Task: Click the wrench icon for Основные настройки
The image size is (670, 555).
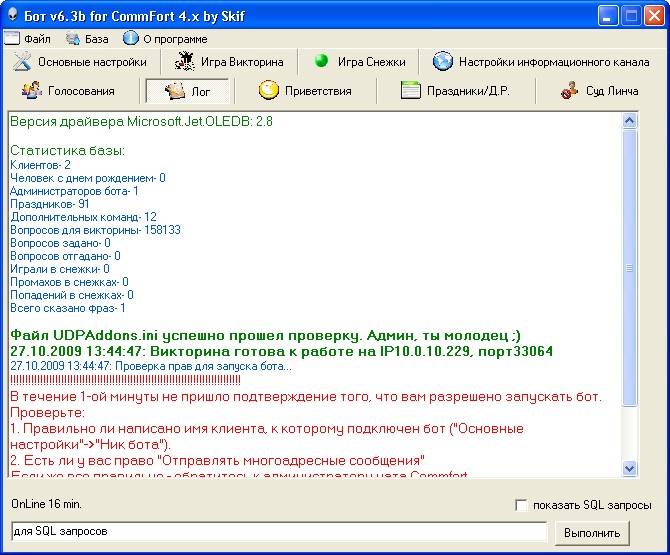Action: tap(22, 62)
